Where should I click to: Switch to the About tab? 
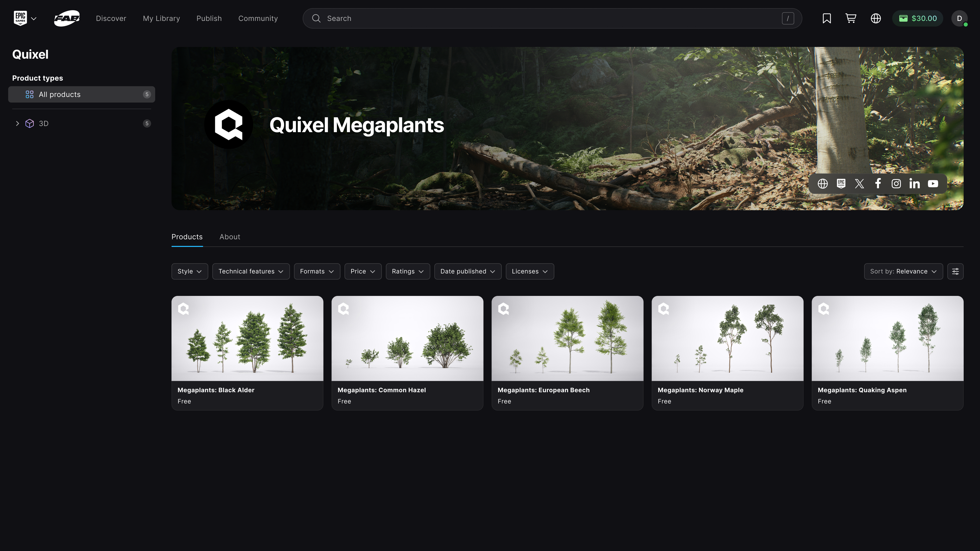pos(230,236)
